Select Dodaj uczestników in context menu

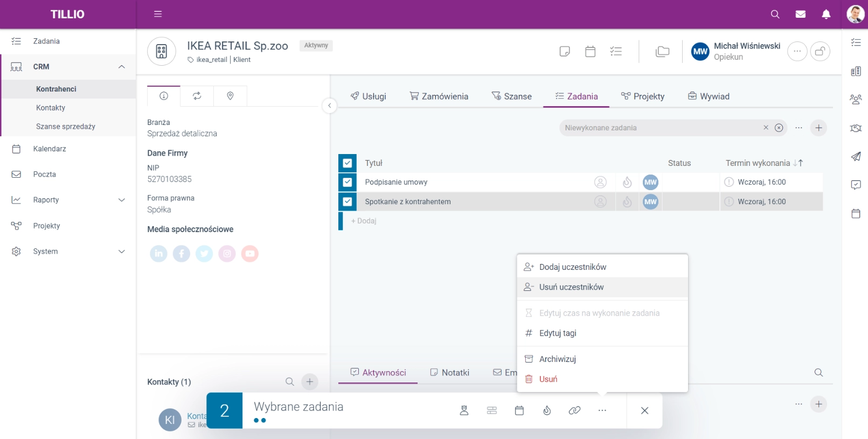click(x=602, y=267)
